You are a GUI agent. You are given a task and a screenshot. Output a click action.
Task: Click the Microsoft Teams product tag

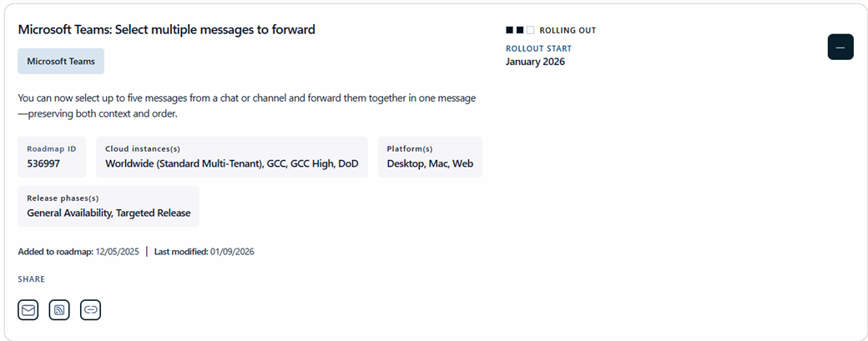point(61,61)
